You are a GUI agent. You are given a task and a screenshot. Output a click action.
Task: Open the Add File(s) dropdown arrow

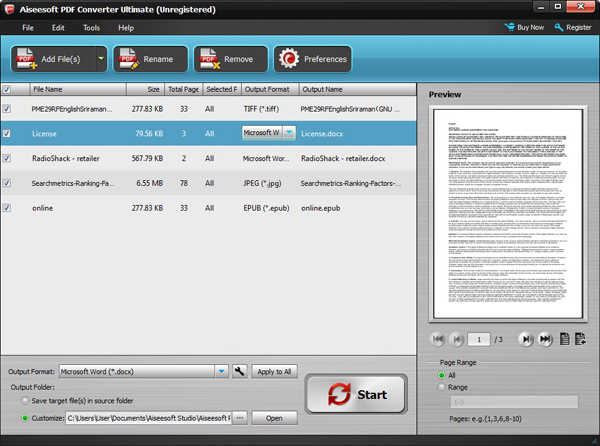pyautogui.click(x=101, y=59)
